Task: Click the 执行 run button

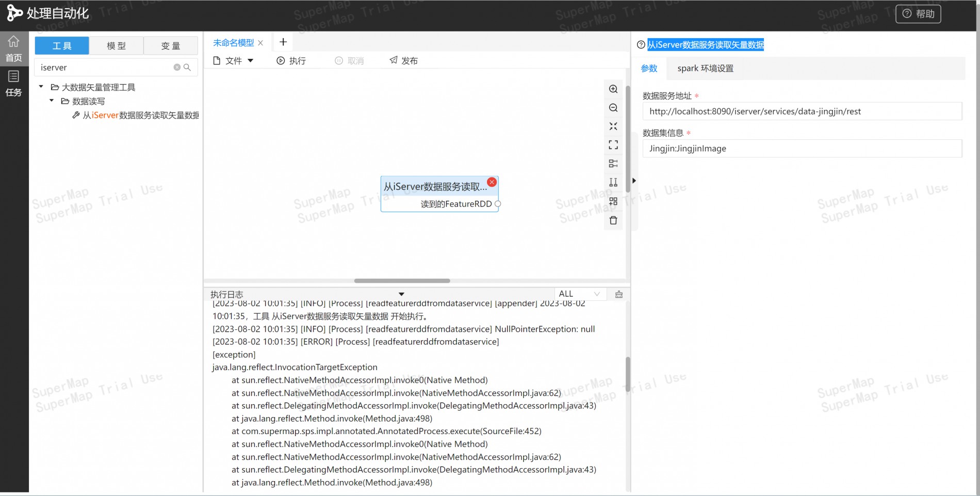Action: (x=291, y=60)
